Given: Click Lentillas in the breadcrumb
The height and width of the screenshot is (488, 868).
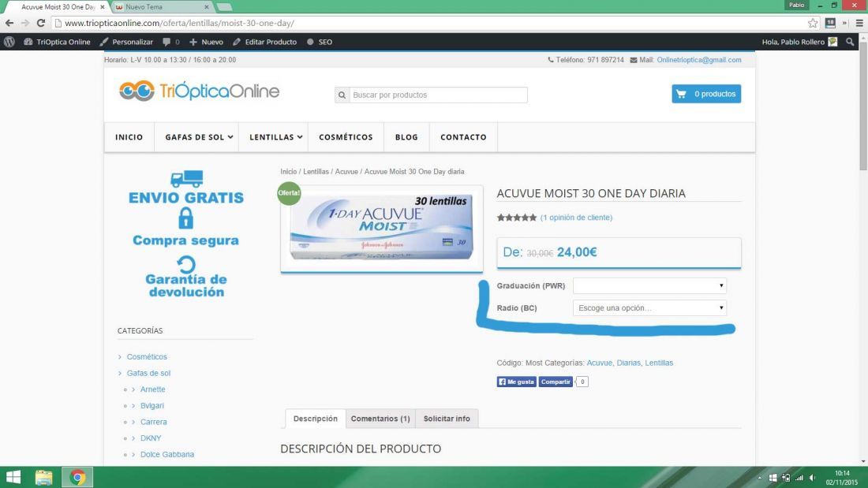Looking at the screenshot, I should tap(316, 172).
